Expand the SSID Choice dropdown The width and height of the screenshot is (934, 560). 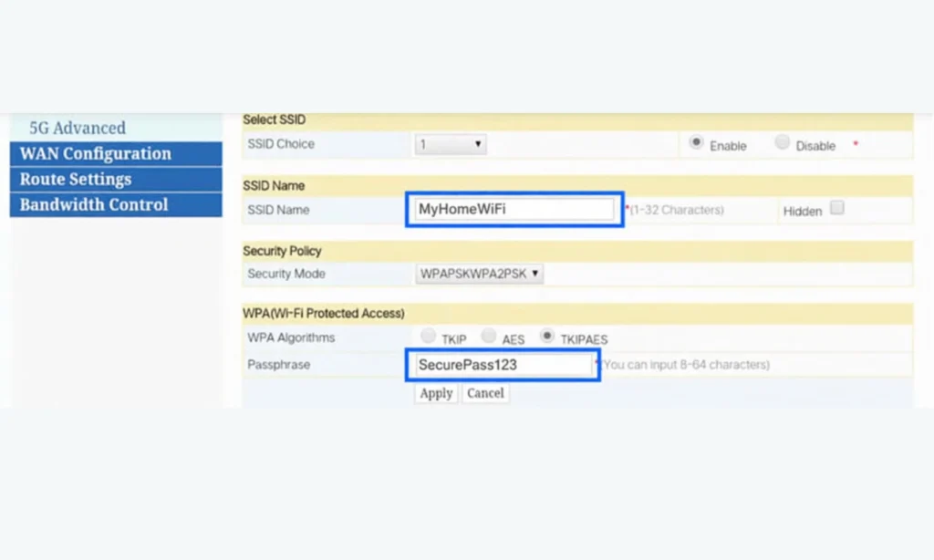[x=451, y=144]
